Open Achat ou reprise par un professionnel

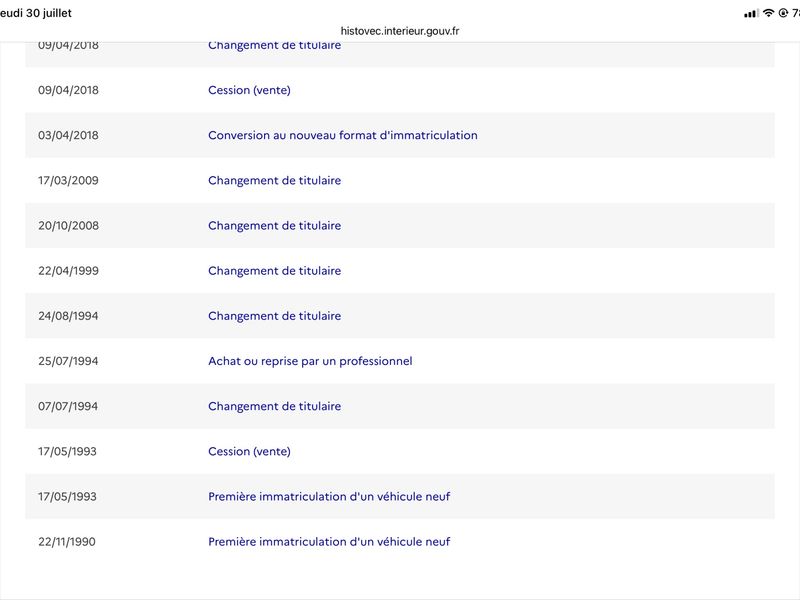coord(310,361)
